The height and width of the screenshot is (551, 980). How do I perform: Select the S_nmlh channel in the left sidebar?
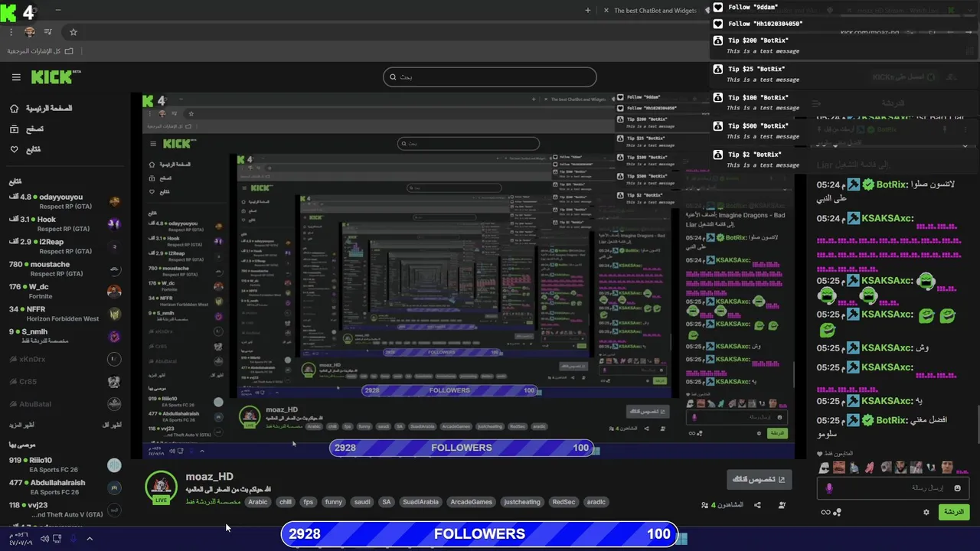64,336
